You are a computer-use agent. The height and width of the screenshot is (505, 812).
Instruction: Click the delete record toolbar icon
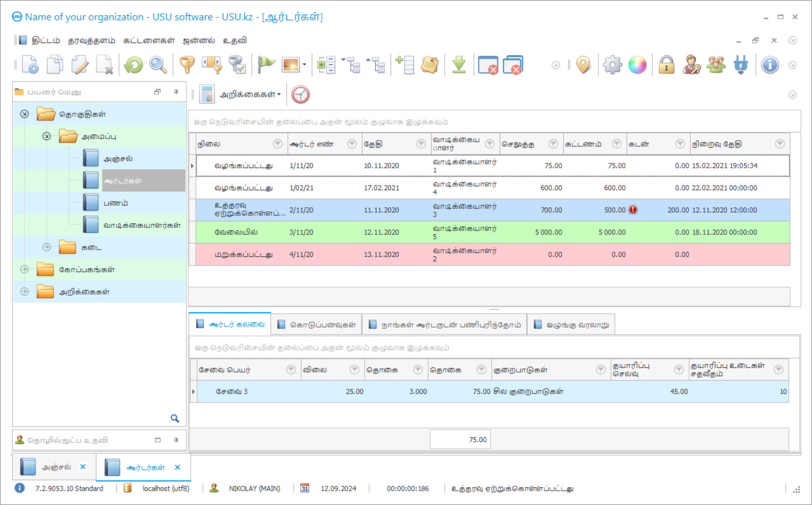104,65
